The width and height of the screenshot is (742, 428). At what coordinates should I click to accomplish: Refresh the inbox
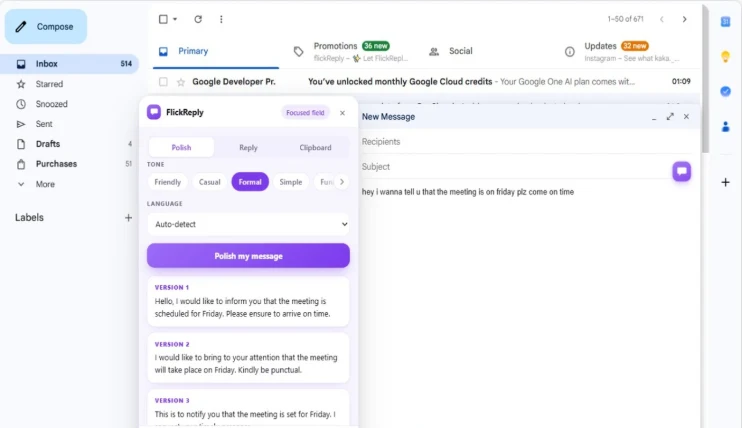coord(198,19)
